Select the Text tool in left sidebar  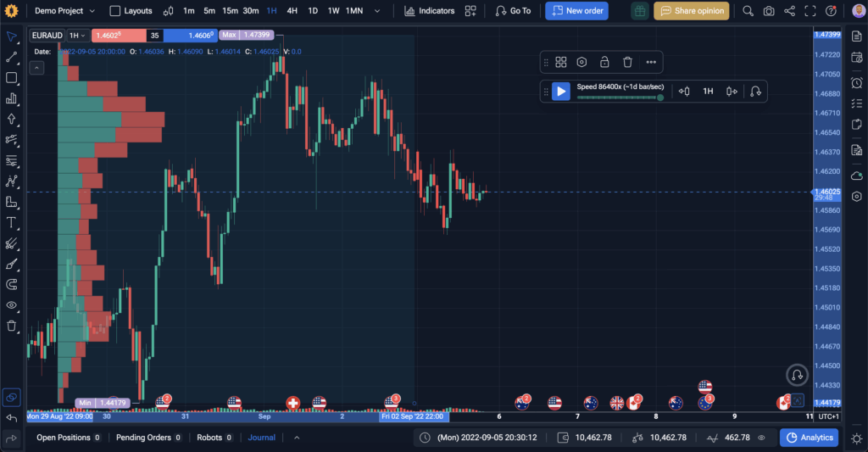(12, 222)
